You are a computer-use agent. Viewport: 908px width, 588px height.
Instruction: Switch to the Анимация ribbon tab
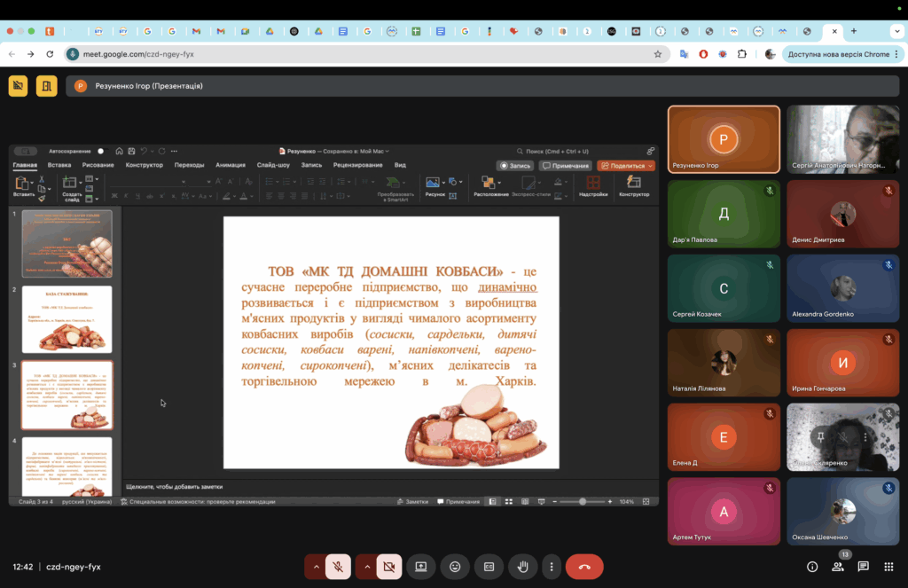pyautogui.click(x=231, y=165)
